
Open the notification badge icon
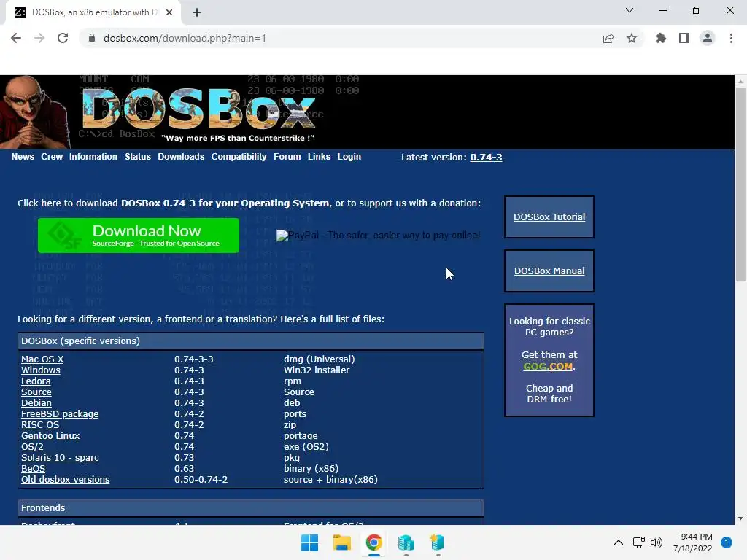click(x=727, y=542)
